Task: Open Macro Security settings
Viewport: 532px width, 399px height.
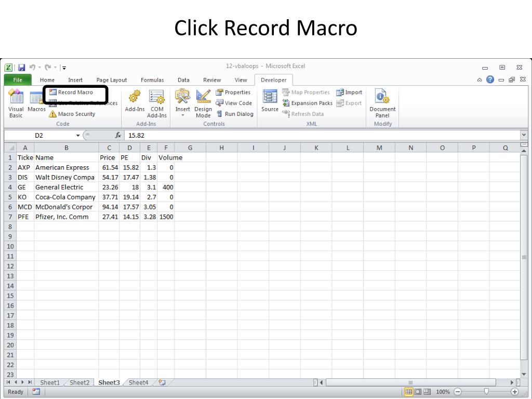Action: (72, 114)
